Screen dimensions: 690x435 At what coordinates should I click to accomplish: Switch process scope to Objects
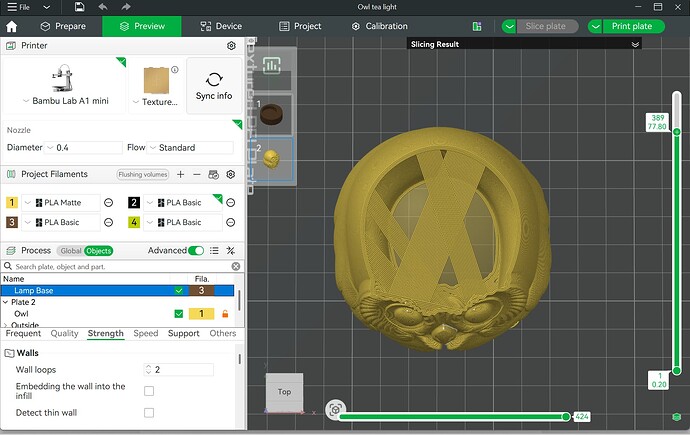coord(99,251)
